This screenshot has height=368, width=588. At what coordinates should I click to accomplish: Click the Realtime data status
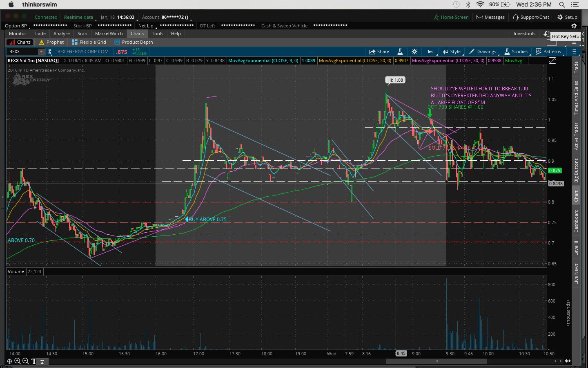(78, 17)
